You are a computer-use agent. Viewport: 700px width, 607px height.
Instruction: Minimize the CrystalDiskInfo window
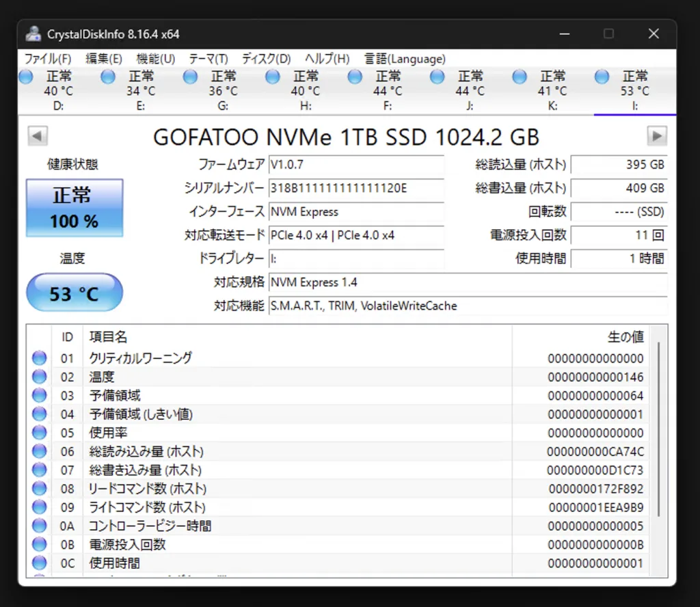[565, 34]
